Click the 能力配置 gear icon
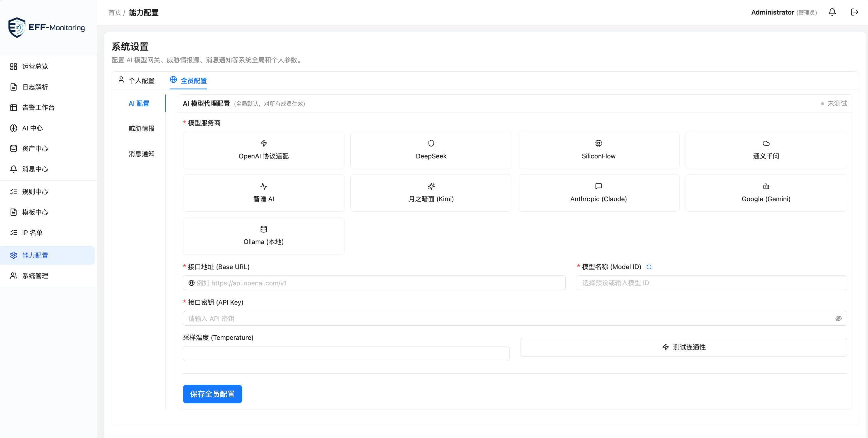 point(13,255)
